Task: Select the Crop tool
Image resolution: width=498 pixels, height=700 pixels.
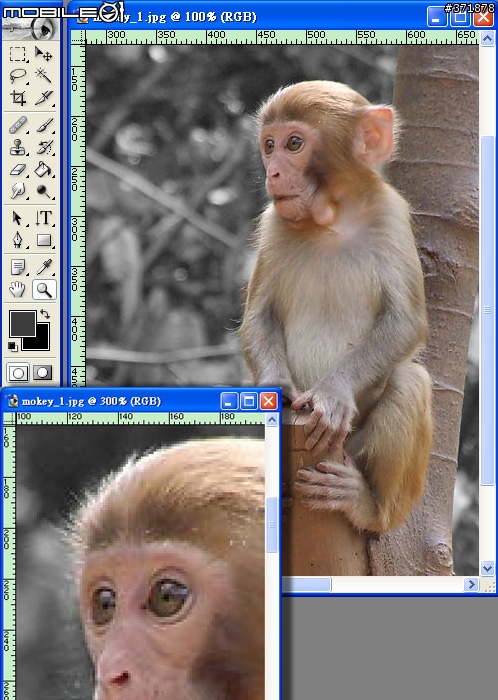Action: pyautogui.click(x=18, y=97)
